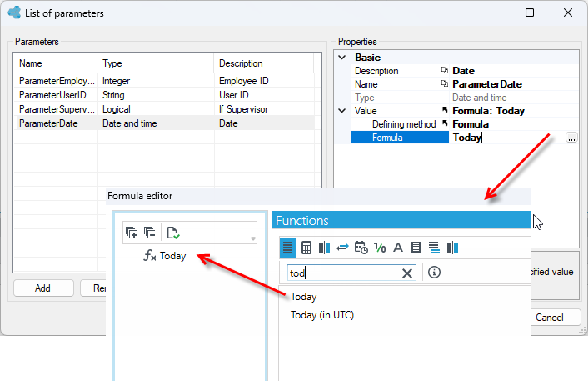
Task: Click the Functions panel header
Action: tap(401, 220)
